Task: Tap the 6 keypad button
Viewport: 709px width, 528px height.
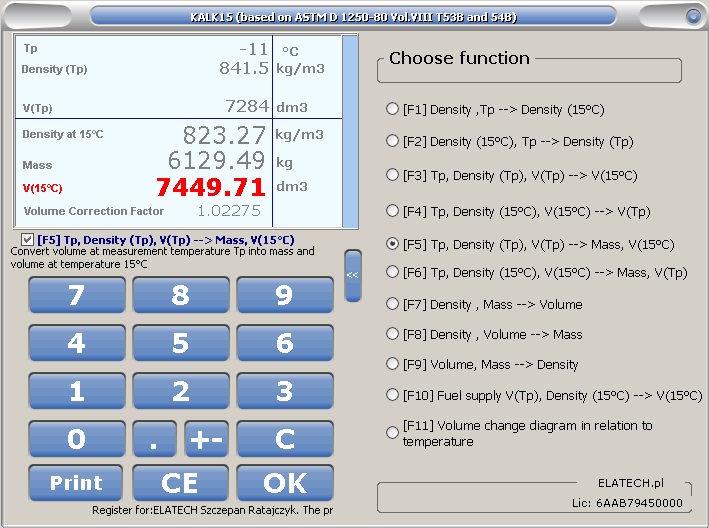Action: [x=285, y=343]
